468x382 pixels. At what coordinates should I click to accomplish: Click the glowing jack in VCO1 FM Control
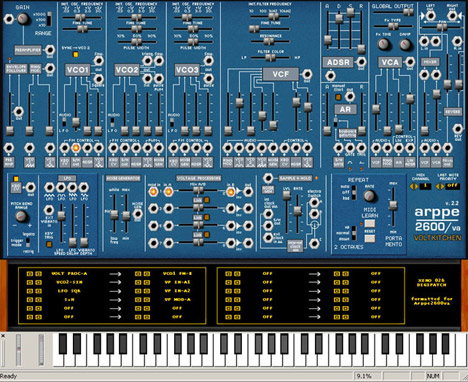tap(76, 148)
